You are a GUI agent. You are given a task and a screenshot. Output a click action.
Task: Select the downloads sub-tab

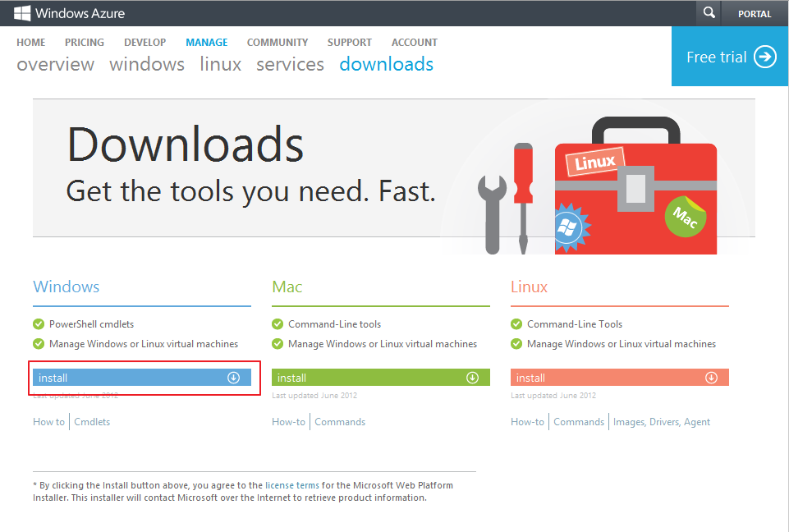click(x=387, y=64)
